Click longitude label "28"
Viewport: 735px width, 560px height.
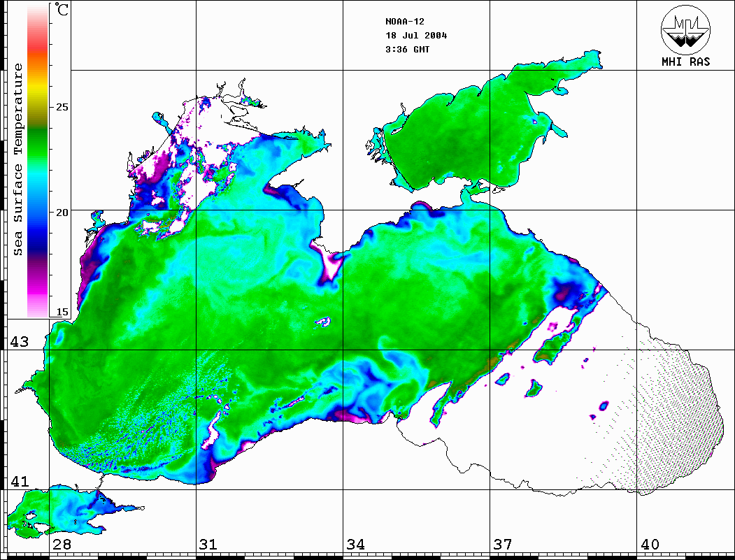click(x=62, y=545)
